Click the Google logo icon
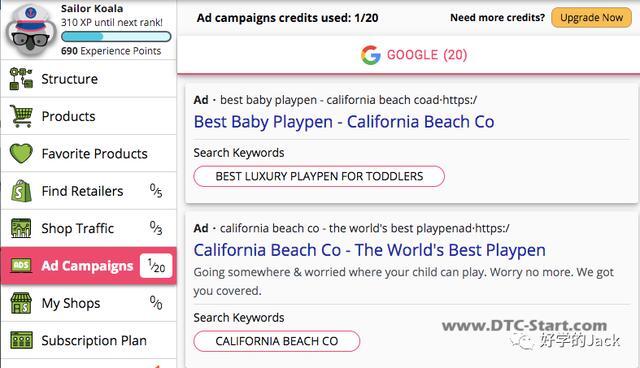Screen dimensions: 640x368 (371, 55)
